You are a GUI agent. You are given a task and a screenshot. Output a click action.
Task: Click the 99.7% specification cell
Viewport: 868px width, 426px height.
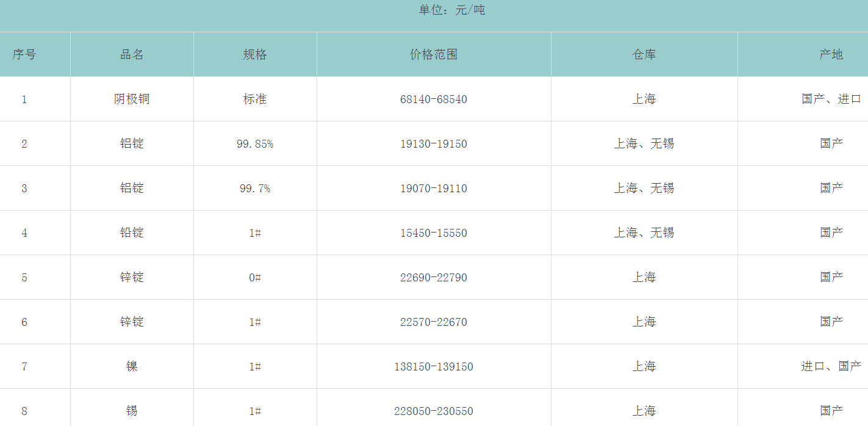pos(255,189)
